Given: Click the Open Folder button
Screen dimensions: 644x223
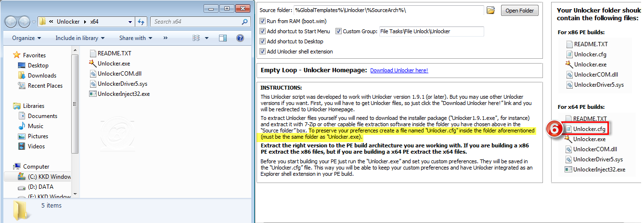Looking at the screenshot, I should pos(519,11).
